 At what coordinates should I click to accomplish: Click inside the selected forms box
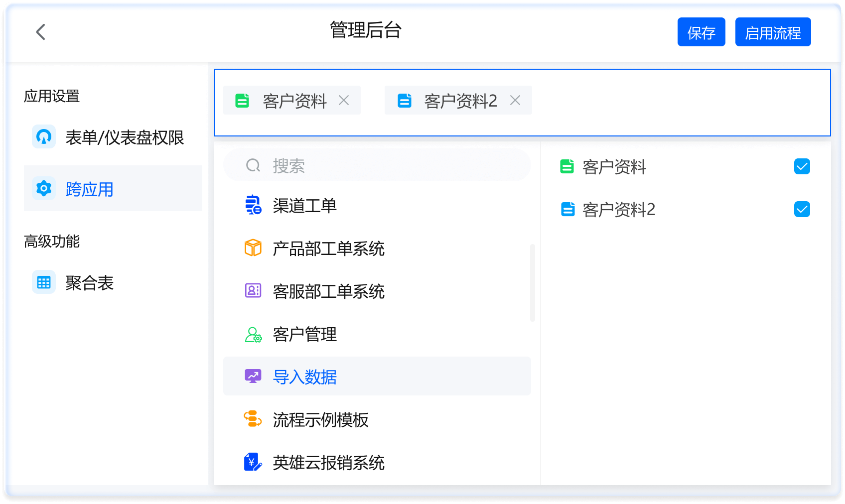[x=522, y=103]
